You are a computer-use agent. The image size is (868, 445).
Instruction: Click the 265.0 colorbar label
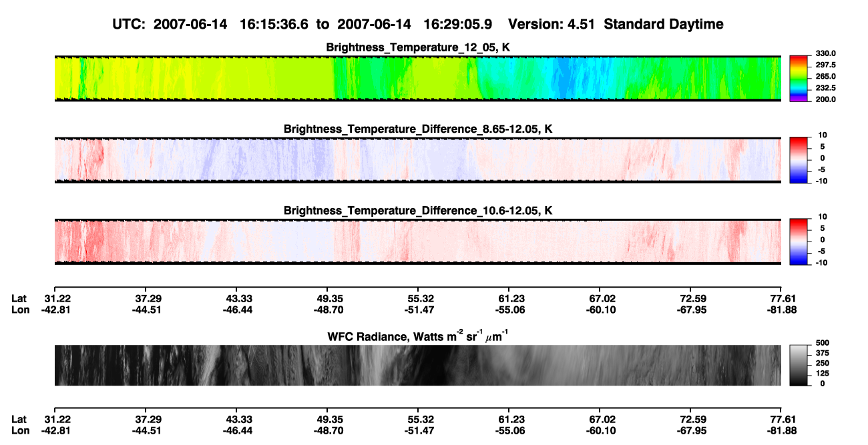click(x=825, y=76)
